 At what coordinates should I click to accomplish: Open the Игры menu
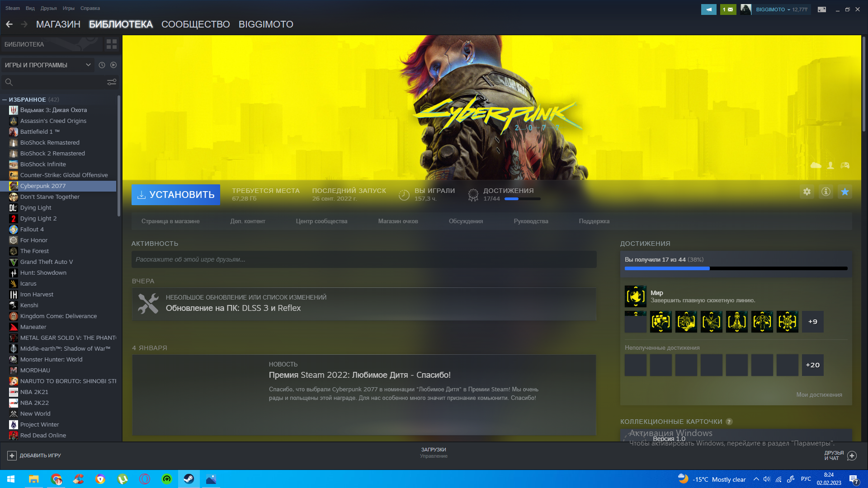(69, 8)
